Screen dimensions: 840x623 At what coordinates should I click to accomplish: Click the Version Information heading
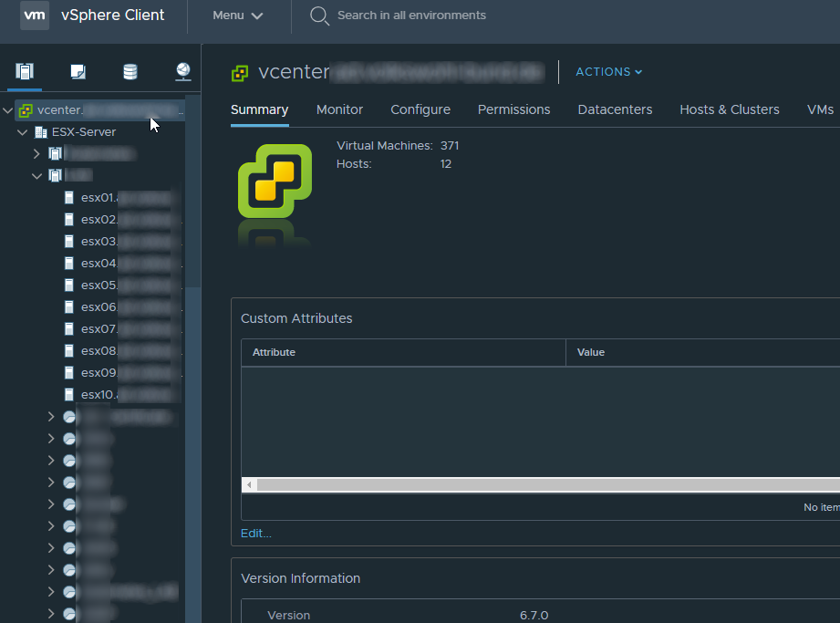301,578
